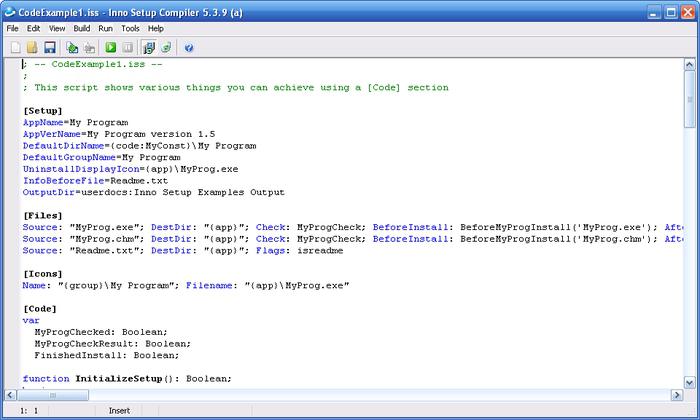Click the OutputDir line
This screenshot has width=700, height=420.
tap(154, 192)
